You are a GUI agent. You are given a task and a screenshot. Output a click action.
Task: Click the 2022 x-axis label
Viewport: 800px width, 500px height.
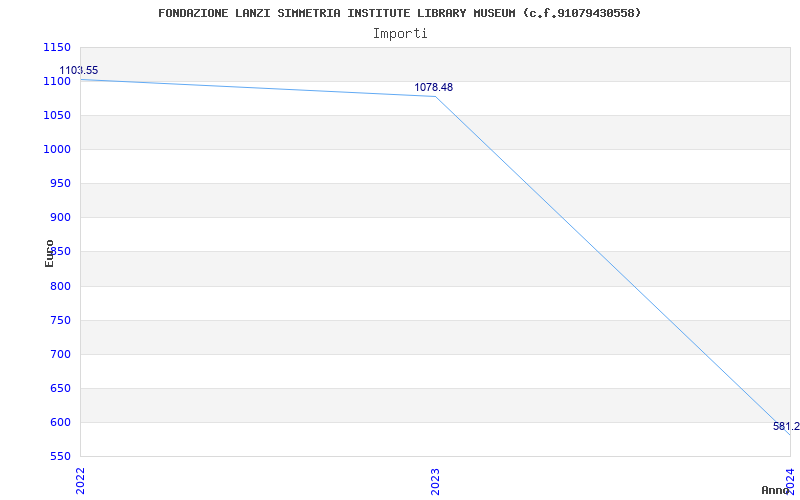tap(81, 481)
